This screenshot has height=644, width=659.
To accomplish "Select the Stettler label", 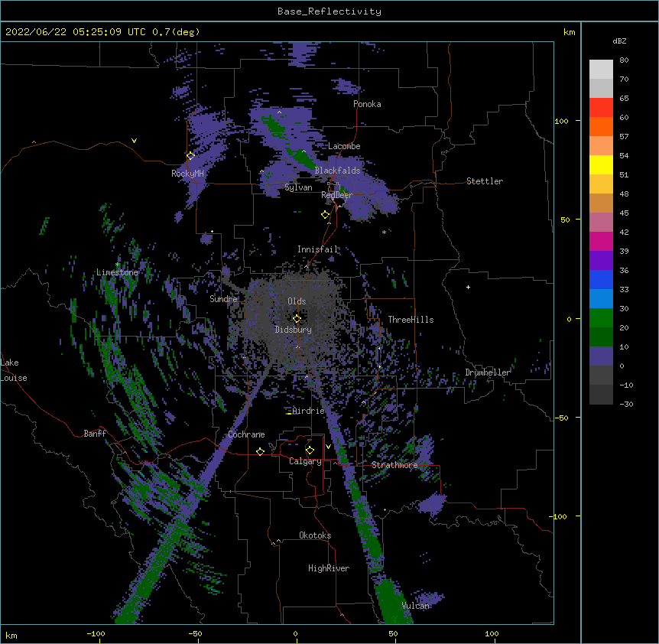I will 485,181.
